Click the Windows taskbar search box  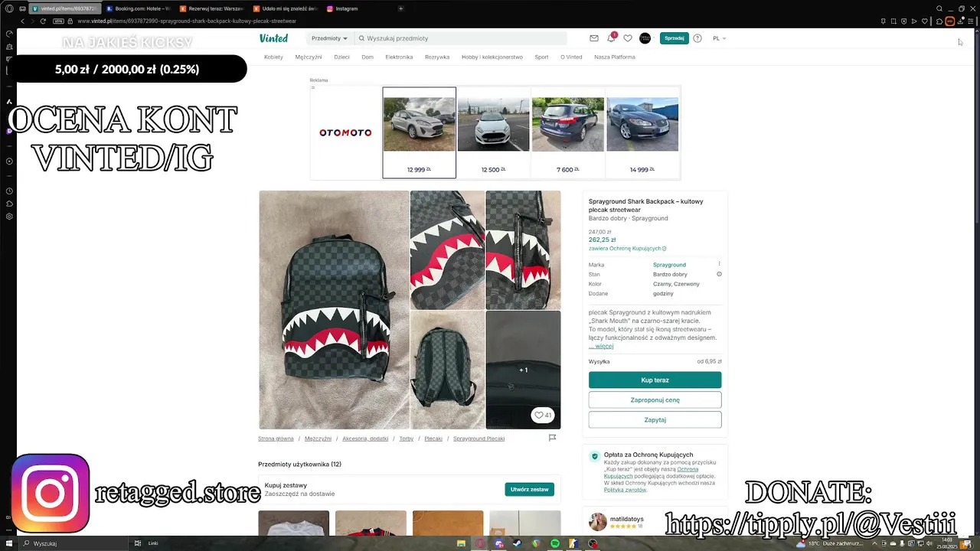point(73,543)
